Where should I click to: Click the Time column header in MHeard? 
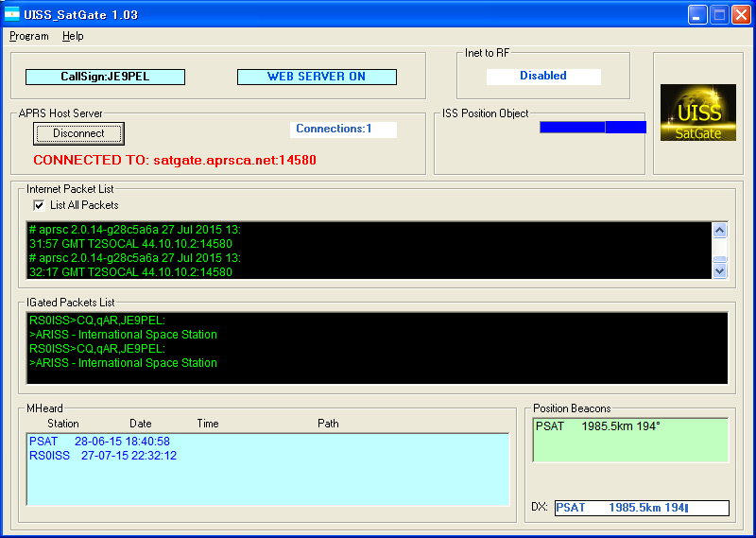coord(208,424)
